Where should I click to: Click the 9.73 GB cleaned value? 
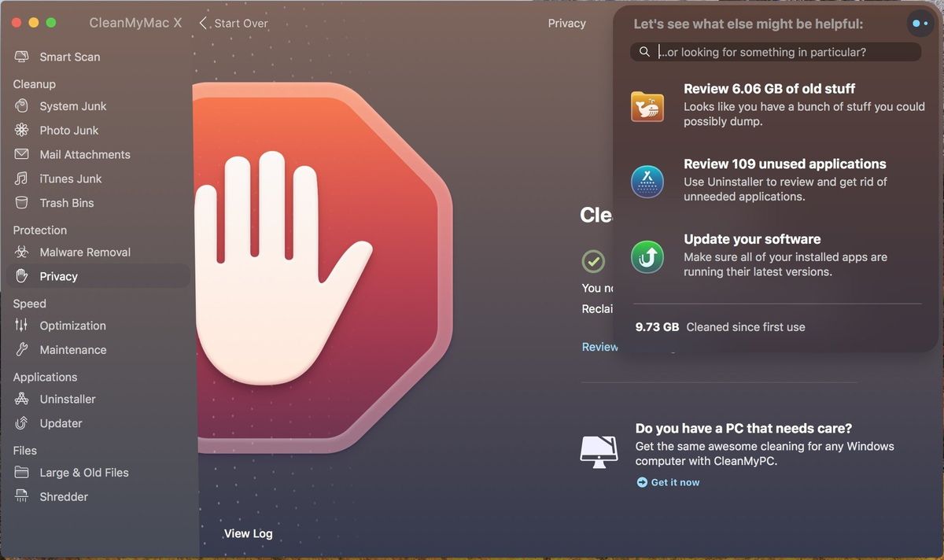click(x=657, y=327)
